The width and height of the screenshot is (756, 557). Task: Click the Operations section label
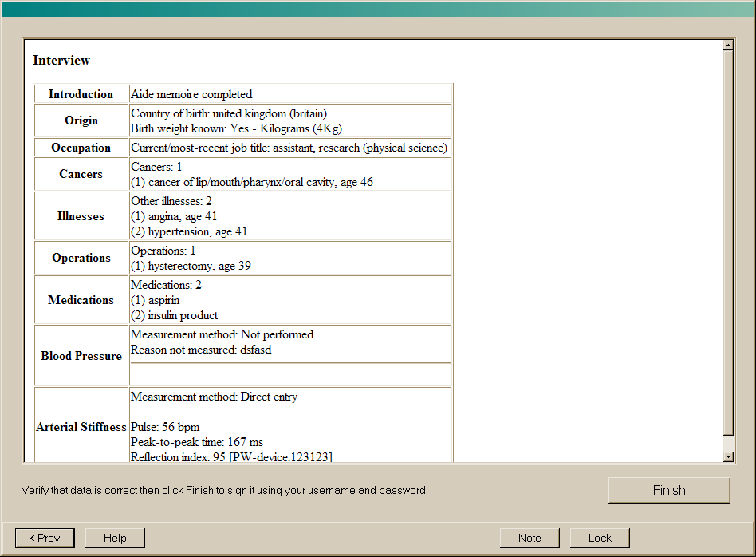click(81, 258)
